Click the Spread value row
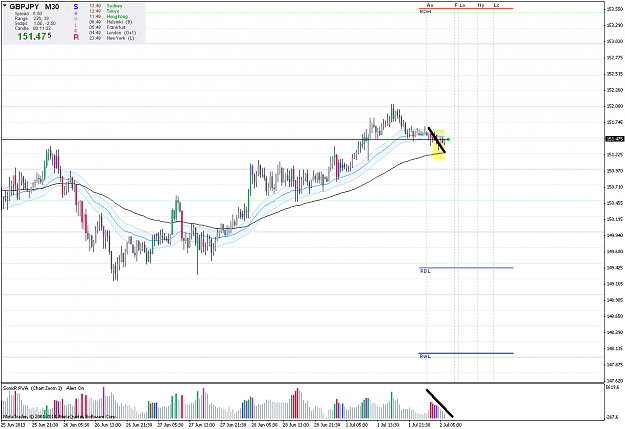The image size is (625, 429). coord(28,14)
